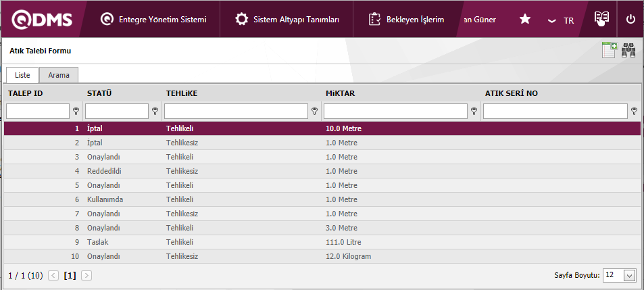Select row with Talep ID 3
The height and width of the screenshot is (290, 644).
322,157
